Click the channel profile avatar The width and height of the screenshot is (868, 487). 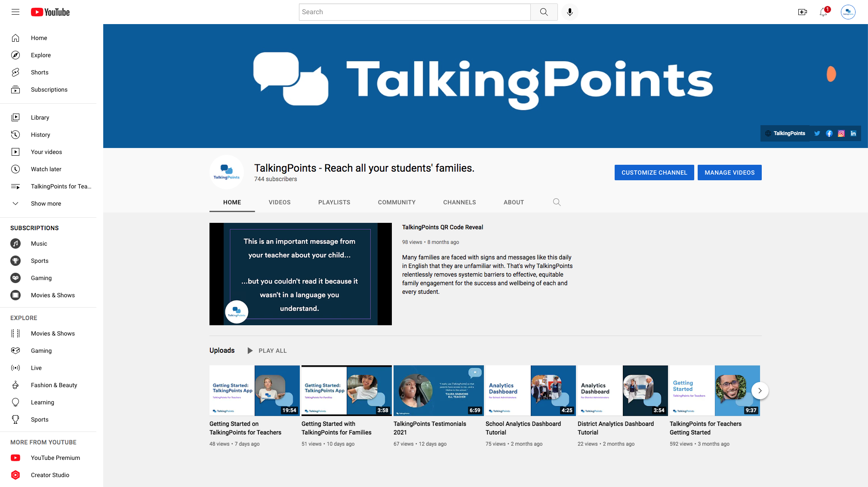tap(227, 172)
